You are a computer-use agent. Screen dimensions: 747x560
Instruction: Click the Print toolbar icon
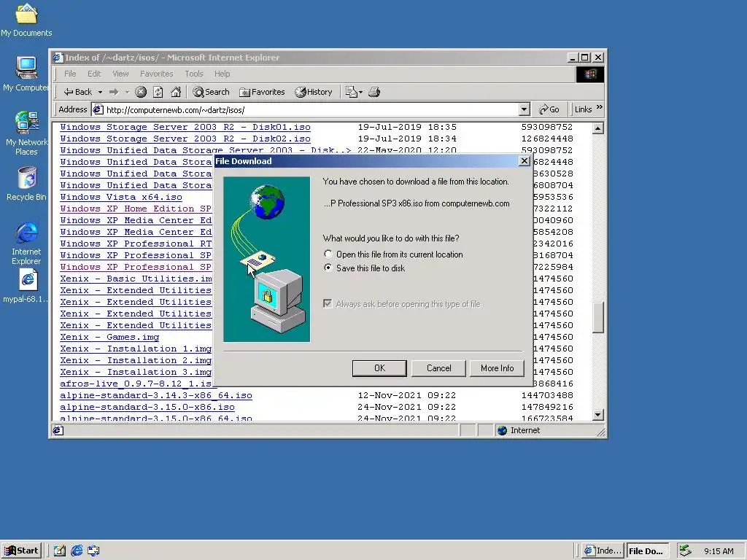point(374,92)
